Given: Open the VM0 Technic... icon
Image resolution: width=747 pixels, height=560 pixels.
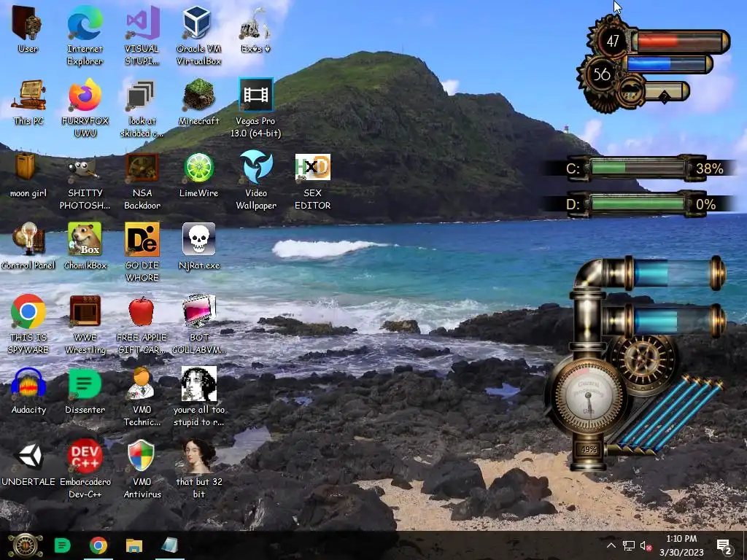Looking at the screenshot, I should tap(142, 397).
